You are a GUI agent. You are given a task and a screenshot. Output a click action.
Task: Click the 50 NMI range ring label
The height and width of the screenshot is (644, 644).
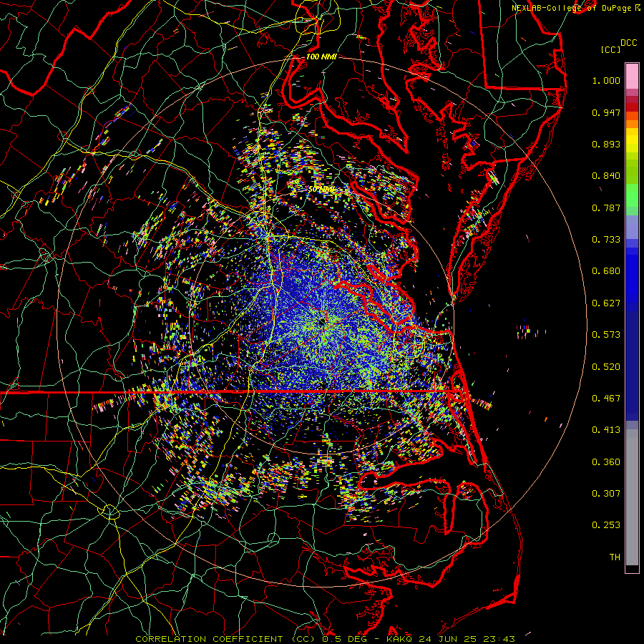pos(321,190)
